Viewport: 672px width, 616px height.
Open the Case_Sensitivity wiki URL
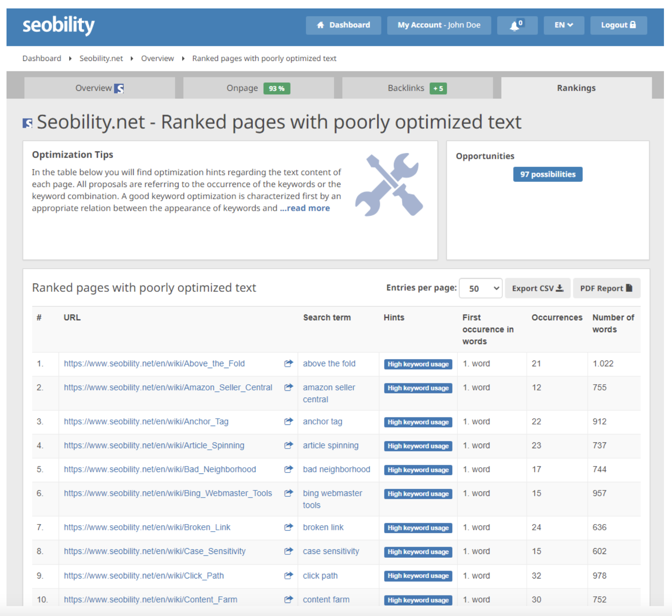coord(154,551)
